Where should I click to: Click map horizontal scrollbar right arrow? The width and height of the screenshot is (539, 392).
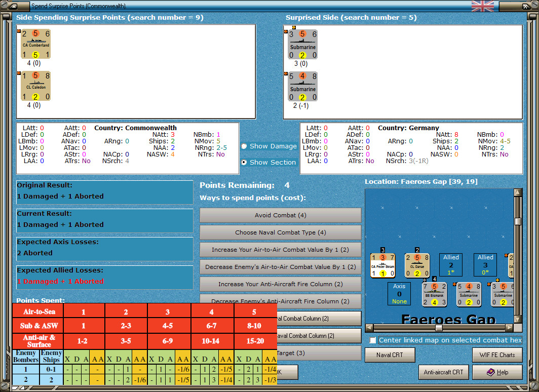pos(510,328)
